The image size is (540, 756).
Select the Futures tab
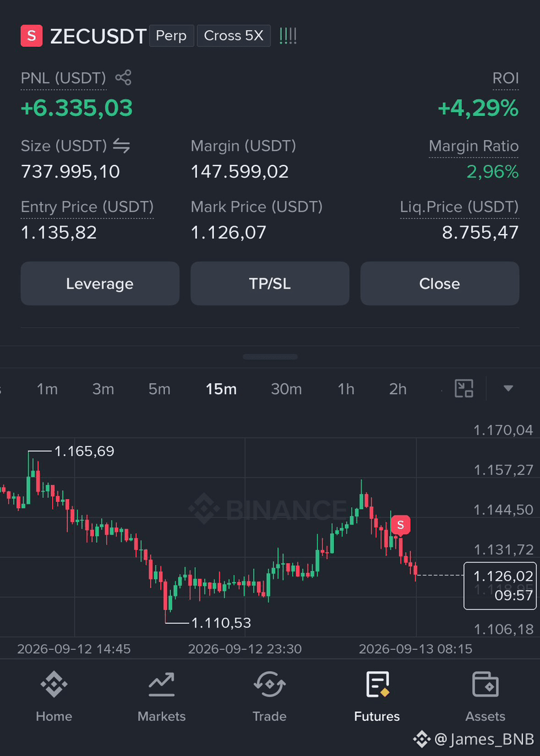[x=377, y=697]
